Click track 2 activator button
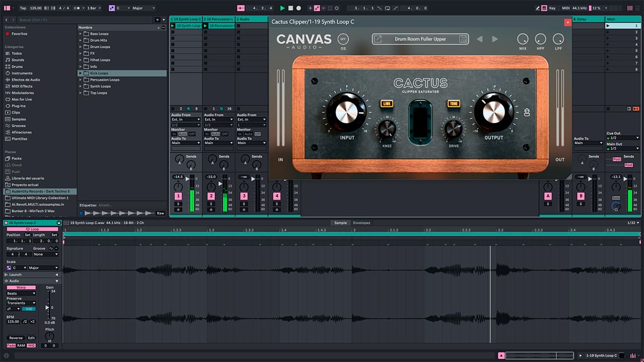The height and width of the screenshot is (362, 644). pyautogui.click(x=211, y=196)
